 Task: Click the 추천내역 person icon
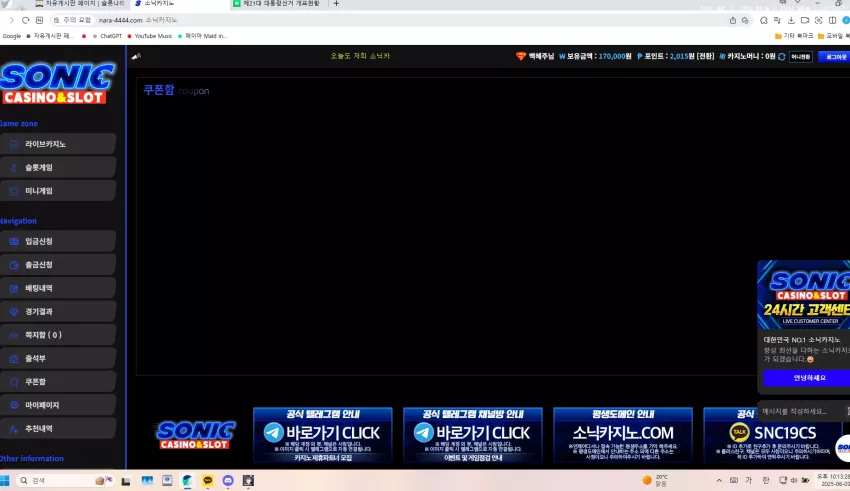[14, 429]
